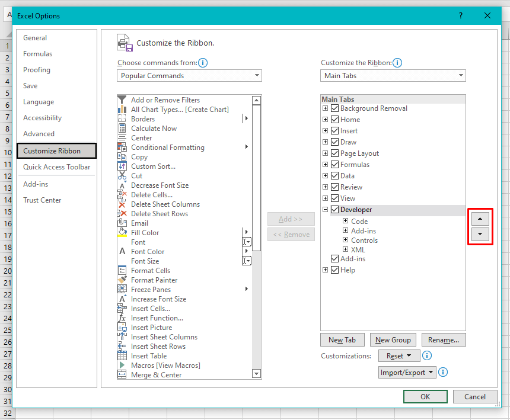
Task: Switch to the Quick Access Toolbar category
Action: (x=56, y=167)
